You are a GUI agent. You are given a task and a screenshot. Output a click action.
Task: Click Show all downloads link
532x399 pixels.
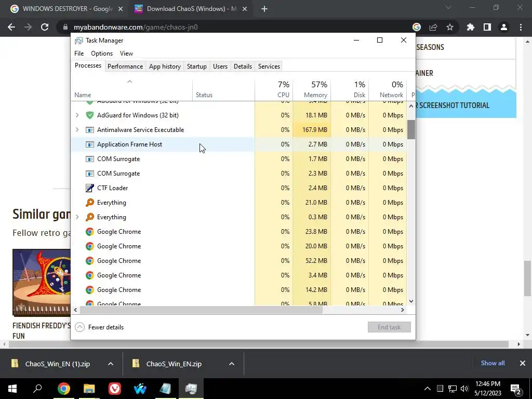pos(493,363)
